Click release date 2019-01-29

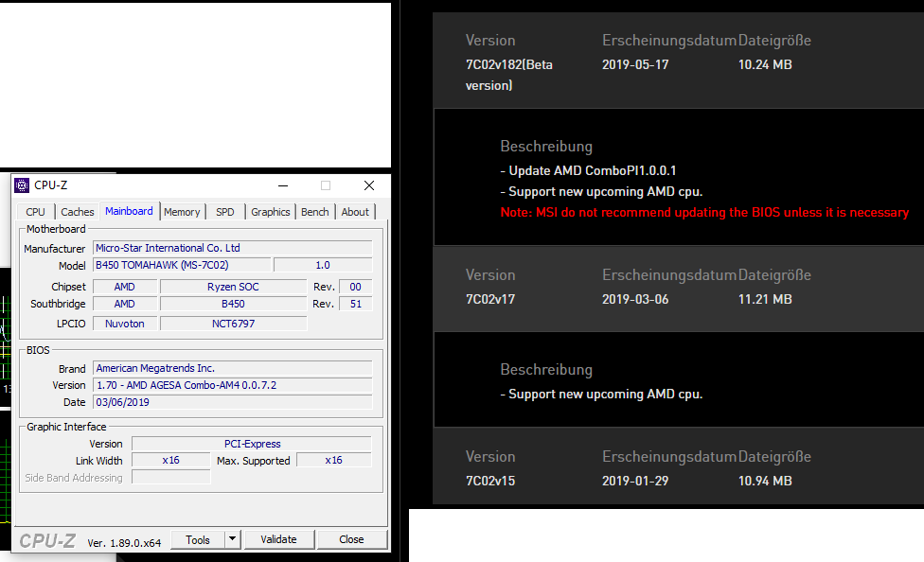pyautogui.click(x=635, y=481)
